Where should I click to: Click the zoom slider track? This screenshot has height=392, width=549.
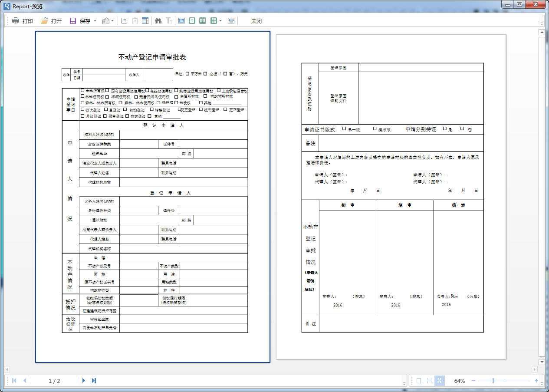click(x=505, y=381)
